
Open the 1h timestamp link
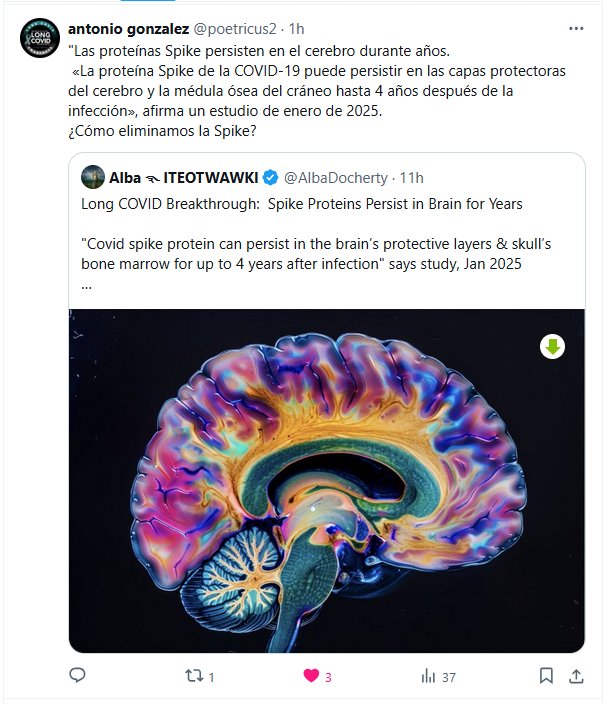[x=296, y=29]
